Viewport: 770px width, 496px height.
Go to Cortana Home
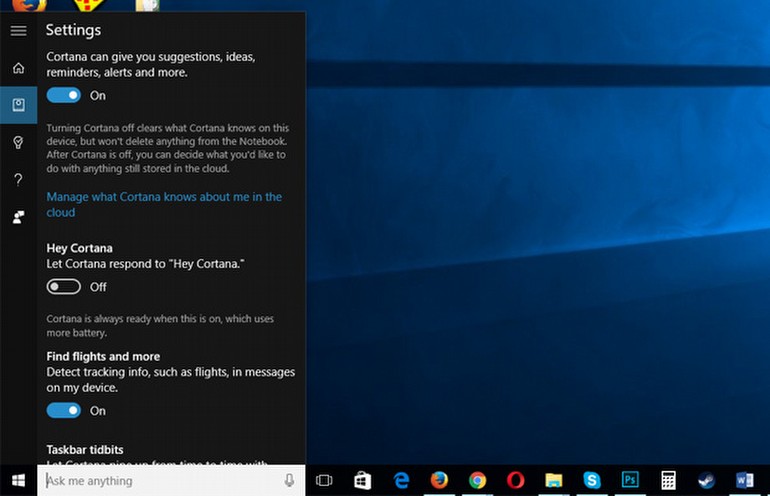[x=19, y=68]
